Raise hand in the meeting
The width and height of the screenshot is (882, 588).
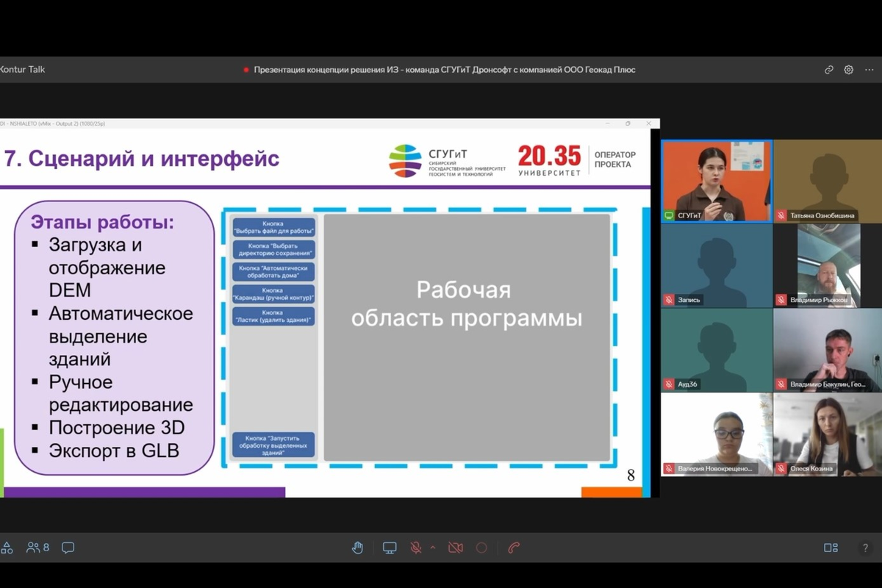(x=357, y=548)
